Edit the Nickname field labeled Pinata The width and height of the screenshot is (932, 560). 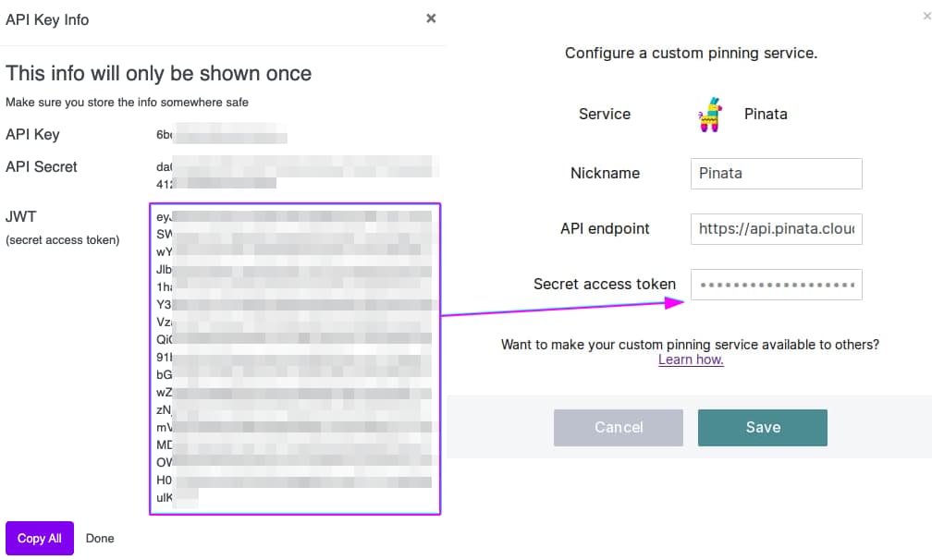(776, 173)
